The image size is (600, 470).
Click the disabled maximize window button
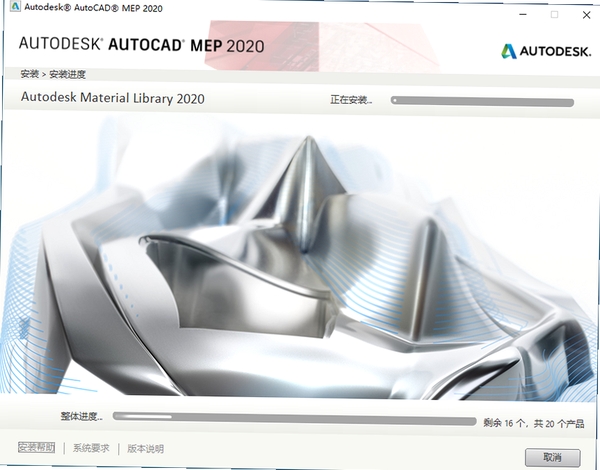coord(554,15)
